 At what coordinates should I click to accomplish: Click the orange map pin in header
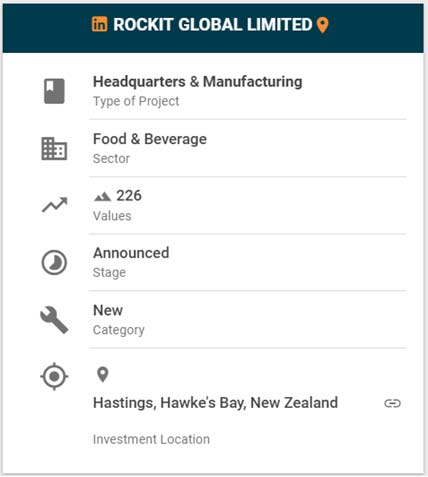pyautogui.click(x=322, y=25)
